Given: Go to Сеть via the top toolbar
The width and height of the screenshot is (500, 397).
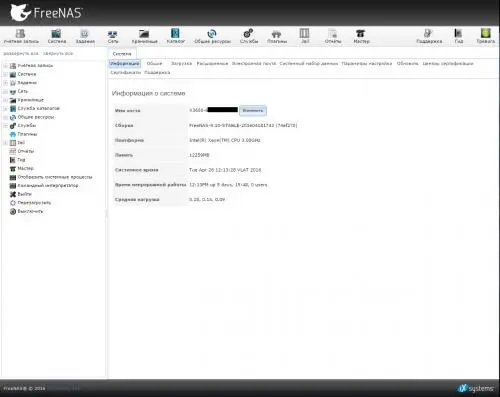Looking at the screenshot, I should pos(113,36).
